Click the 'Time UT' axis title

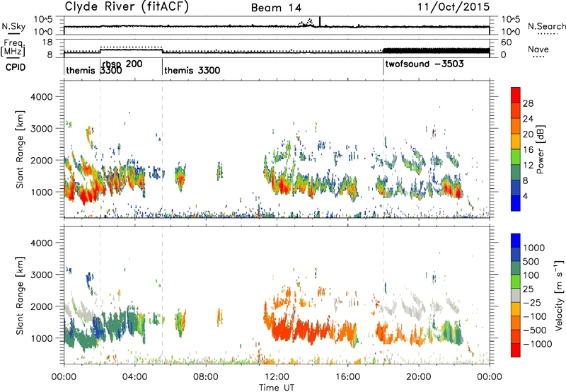(x=277, y=387)
